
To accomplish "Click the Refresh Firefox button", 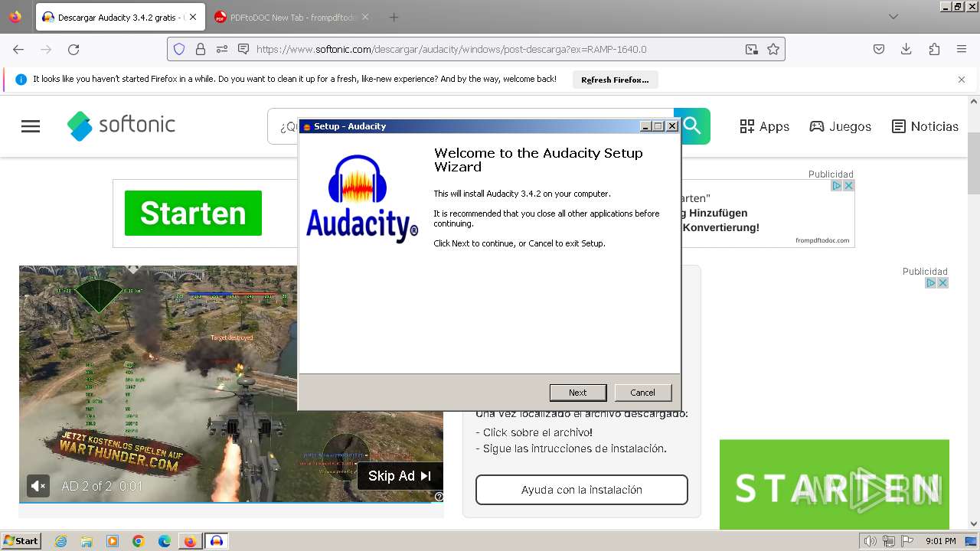I will pyautogui.click(x=615, y=80).
